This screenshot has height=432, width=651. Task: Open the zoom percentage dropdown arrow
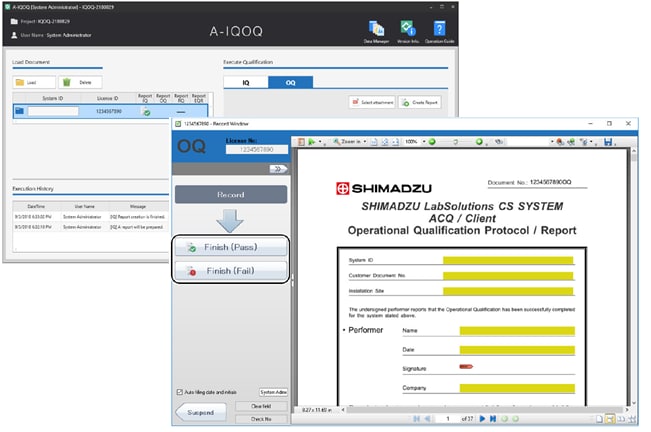pos(424,142)
